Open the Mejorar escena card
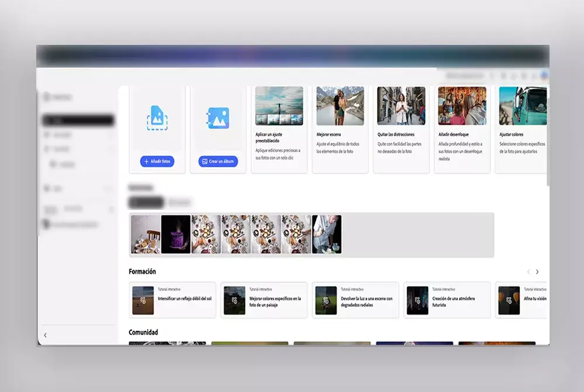Image resolution: width=584 pixels, height=392 pixels. click(x=340, y=129)
